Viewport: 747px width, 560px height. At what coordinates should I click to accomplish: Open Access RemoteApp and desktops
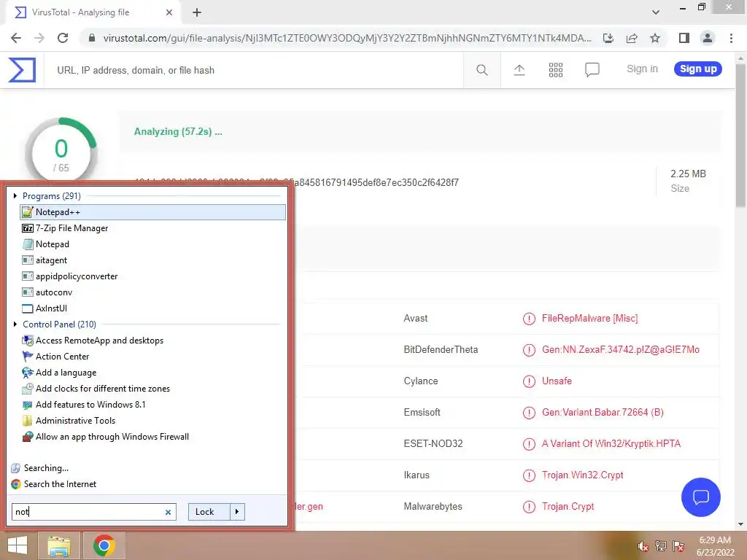point(153,341)
